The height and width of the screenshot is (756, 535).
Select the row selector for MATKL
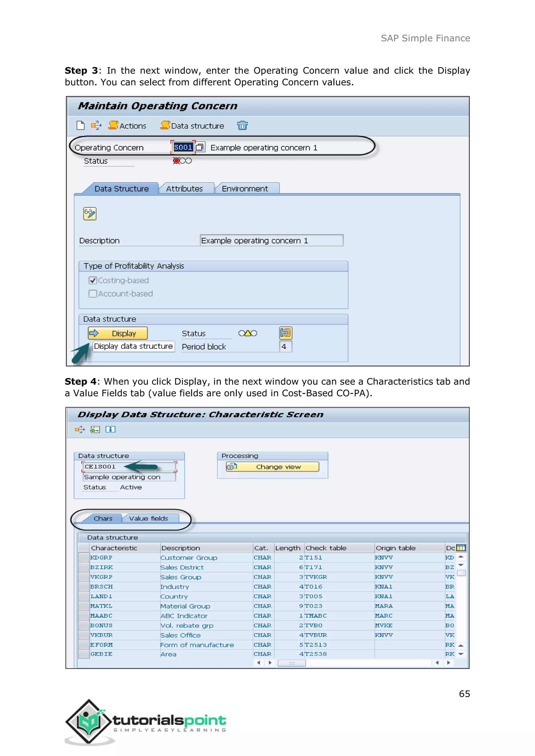(84, 606)
